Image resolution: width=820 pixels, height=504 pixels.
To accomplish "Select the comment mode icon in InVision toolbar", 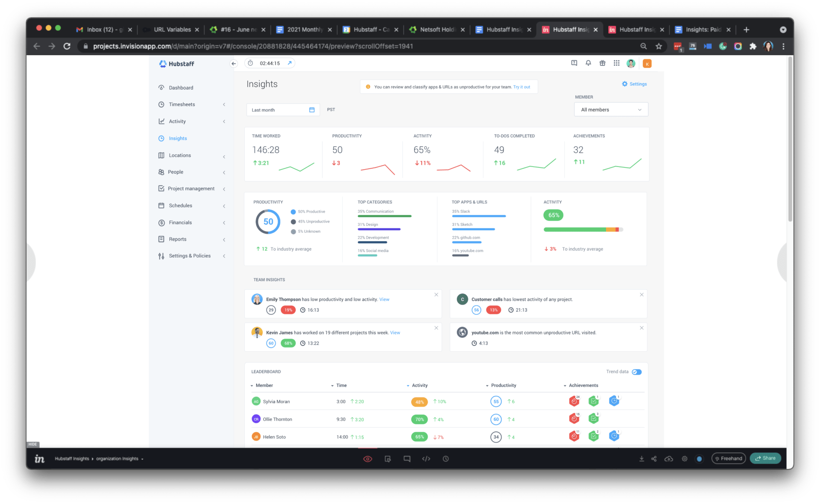I will click(x=407, y=458).
